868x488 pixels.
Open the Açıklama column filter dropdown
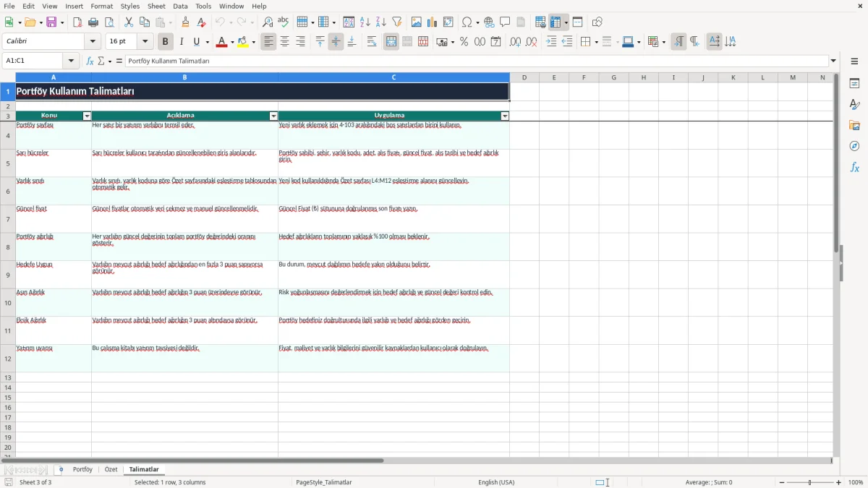pos(273,116)
